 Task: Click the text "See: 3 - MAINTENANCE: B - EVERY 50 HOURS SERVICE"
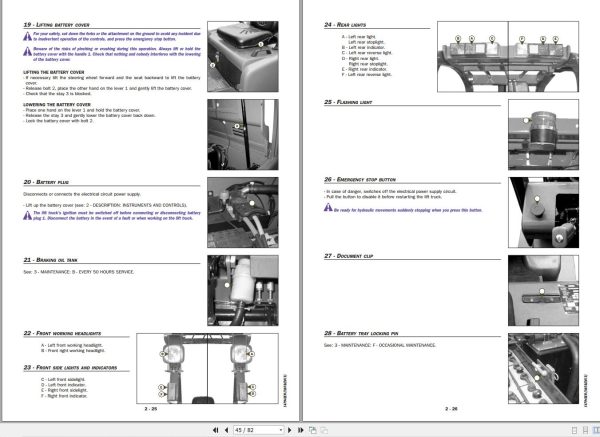click(78, 272)
